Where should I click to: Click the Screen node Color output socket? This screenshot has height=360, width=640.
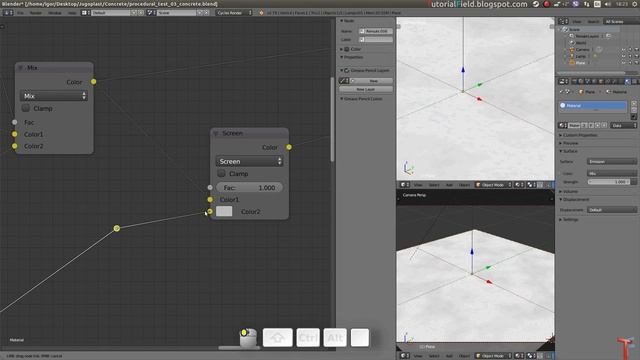[289, 147]
